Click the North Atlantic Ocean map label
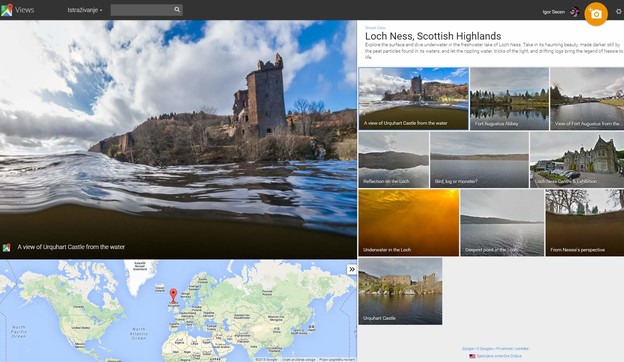The height and width of the screenshot is (362, 624). tap(139, 333)
